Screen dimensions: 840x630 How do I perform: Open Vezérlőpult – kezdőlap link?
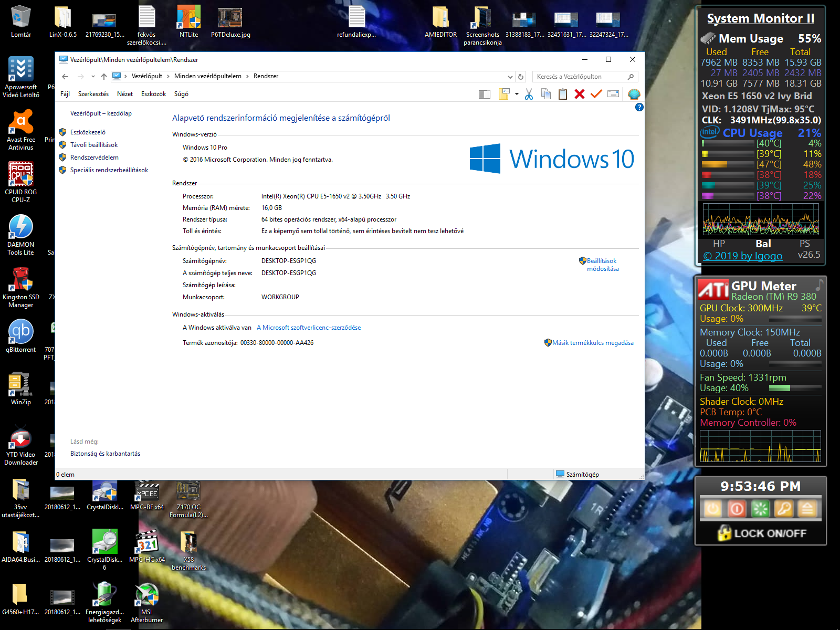(x=101, y=113)
